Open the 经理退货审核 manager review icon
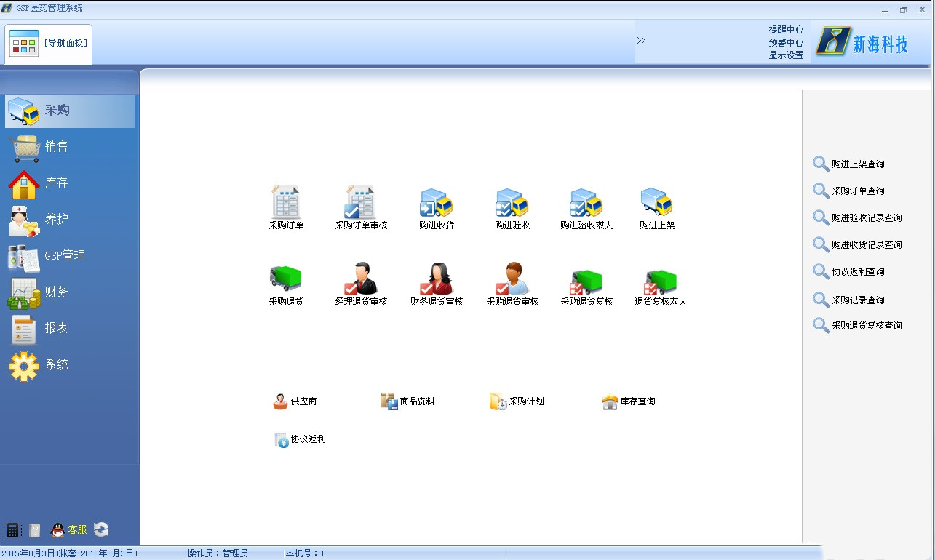 [361, 284]
